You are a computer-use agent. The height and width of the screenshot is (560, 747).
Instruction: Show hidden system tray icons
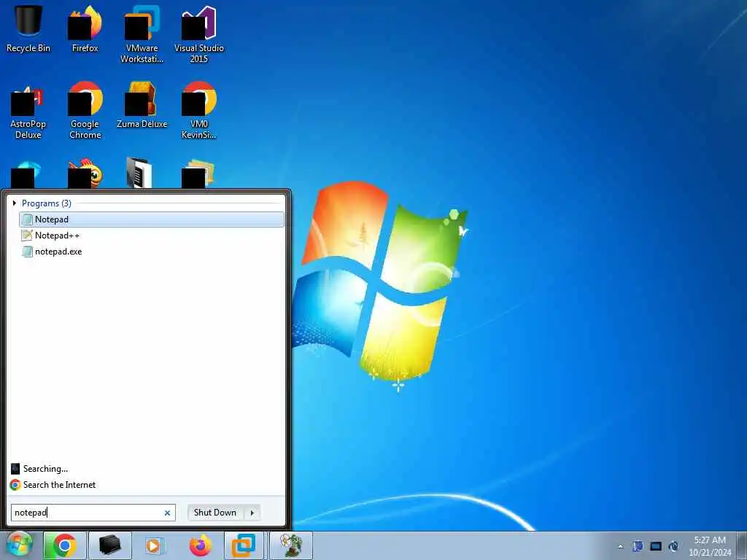[x=620, y=546]
